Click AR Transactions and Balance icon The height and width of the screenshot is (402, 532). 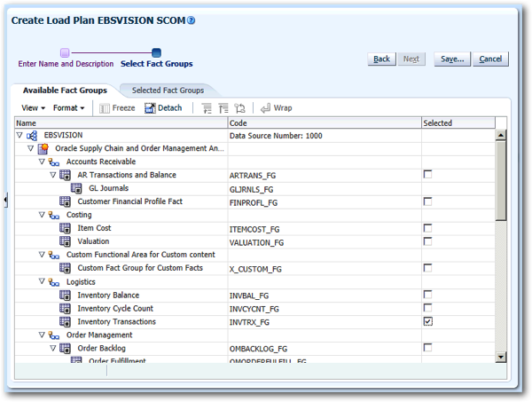point(65,175)
